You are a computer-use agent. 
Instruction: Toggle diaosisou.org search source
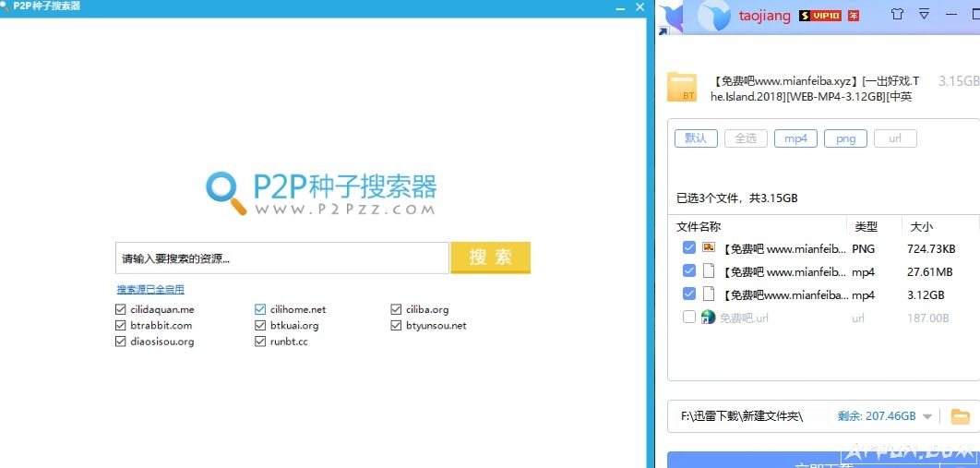(x=121, y=342)
